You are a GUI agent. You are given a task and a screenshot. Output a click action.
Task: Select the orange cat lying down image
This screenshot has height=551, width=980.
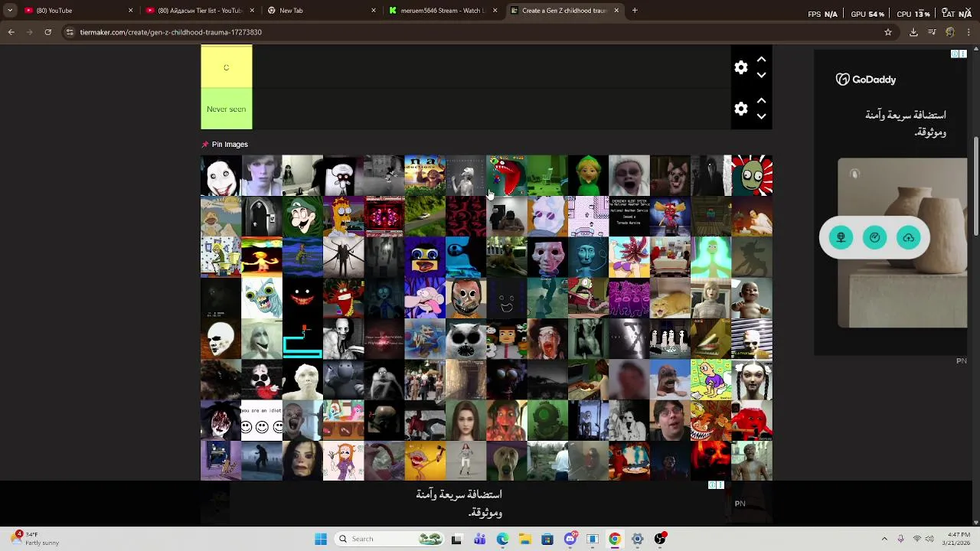pos(670,298)
